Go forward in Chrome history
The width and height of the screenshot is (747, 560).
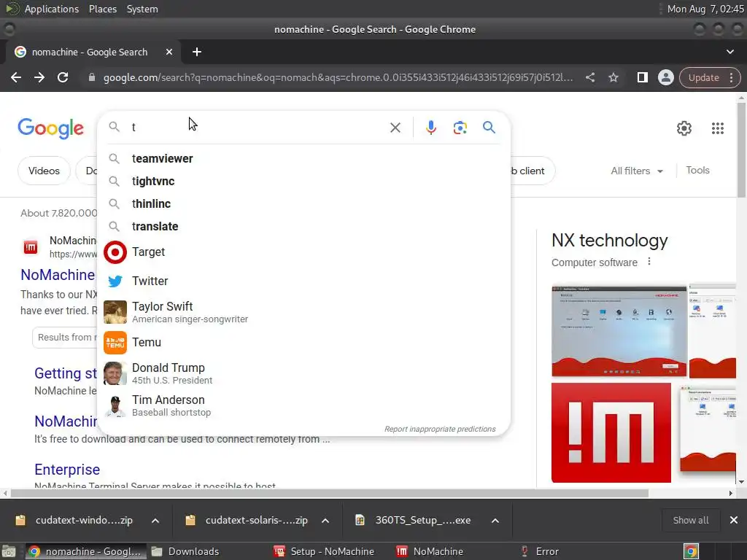click(39, 77)
